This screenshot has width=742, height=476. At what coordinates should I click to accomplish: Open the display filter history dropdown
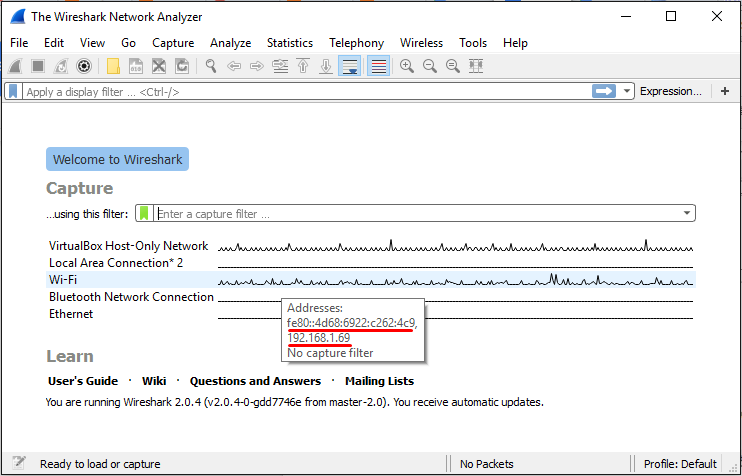pyautogui.click(x=627, y=91)
